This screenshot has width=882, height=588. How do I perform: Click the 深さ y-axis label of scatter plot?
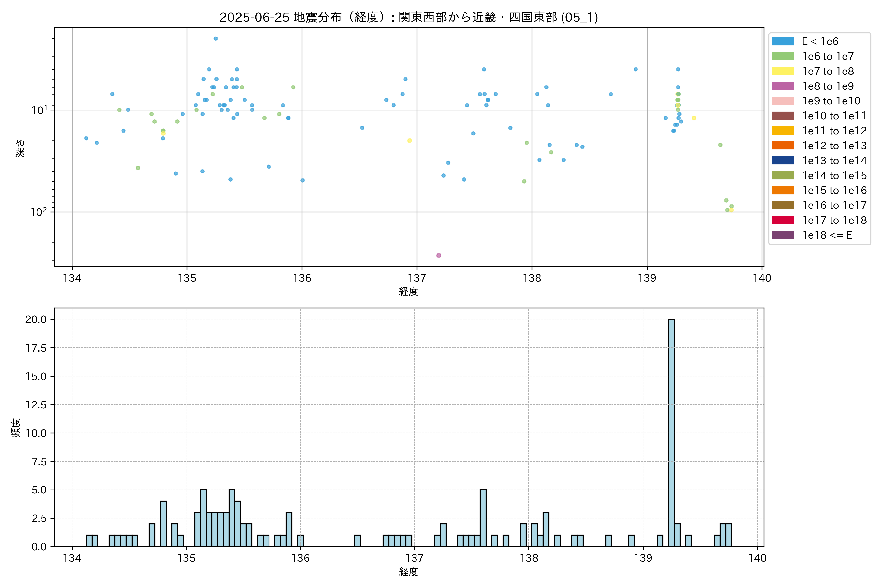(x=20, y=148)
